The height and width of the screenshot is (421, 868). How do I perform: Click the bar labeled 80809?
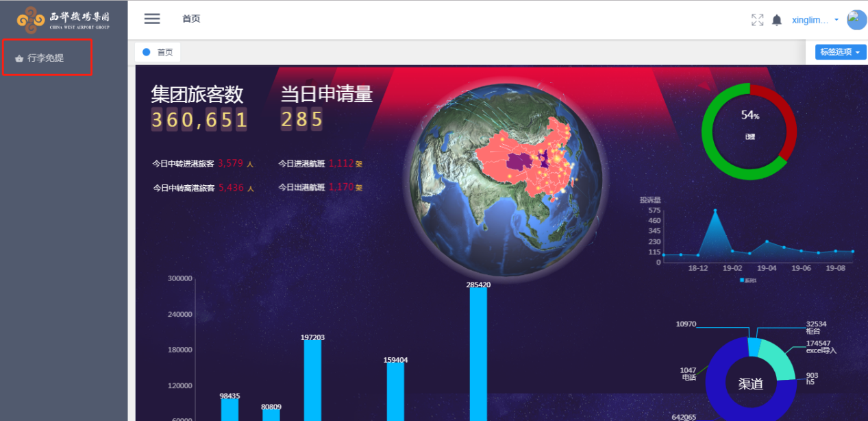click(271, 416)
